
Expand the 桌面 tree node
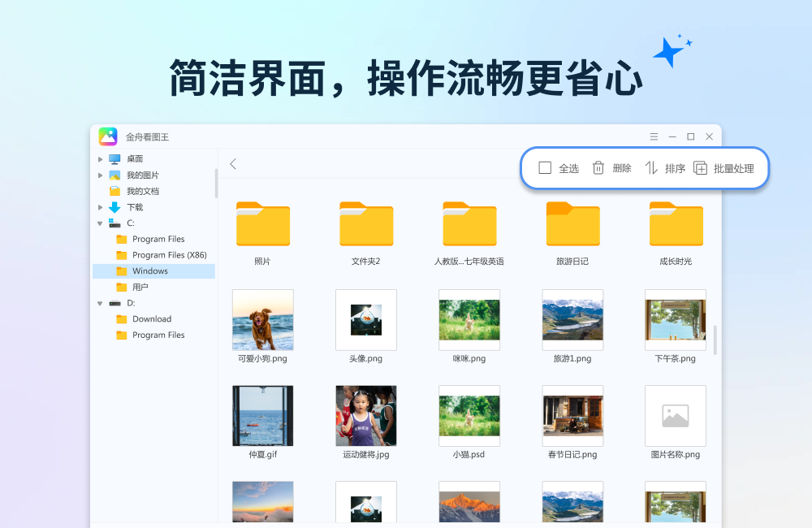(100, 158)
